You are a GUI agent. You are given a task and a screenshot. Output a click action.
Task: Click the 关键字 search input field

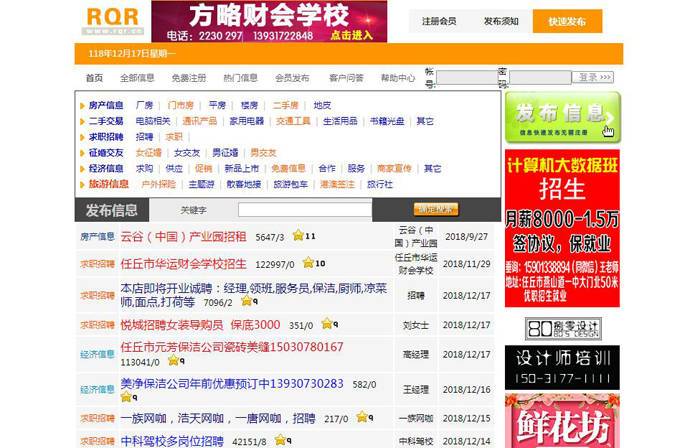pyautogui.click(x=304, y=210)
